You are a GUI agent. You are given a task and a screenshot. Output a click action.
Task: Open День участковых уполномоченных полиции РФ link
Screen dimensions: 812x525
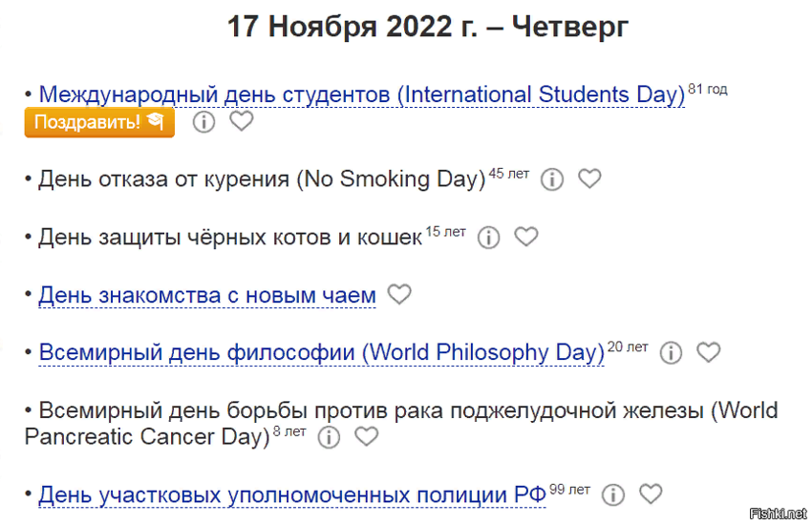click(291, 495)
